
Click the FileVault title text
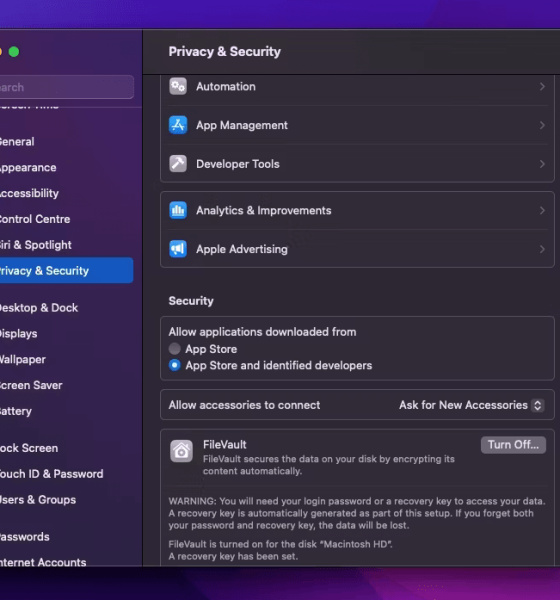point(225,445)
